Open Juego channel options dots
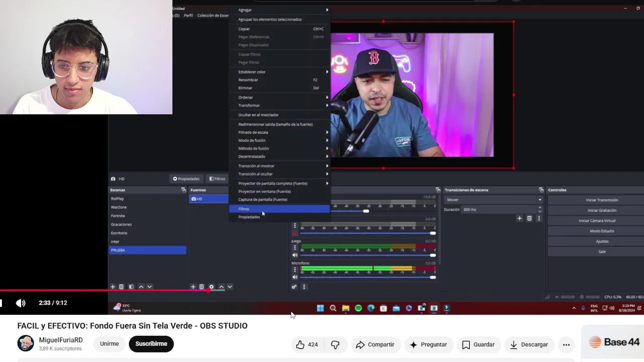The height and width of the screenshot is (362, 644). point(295,247)
